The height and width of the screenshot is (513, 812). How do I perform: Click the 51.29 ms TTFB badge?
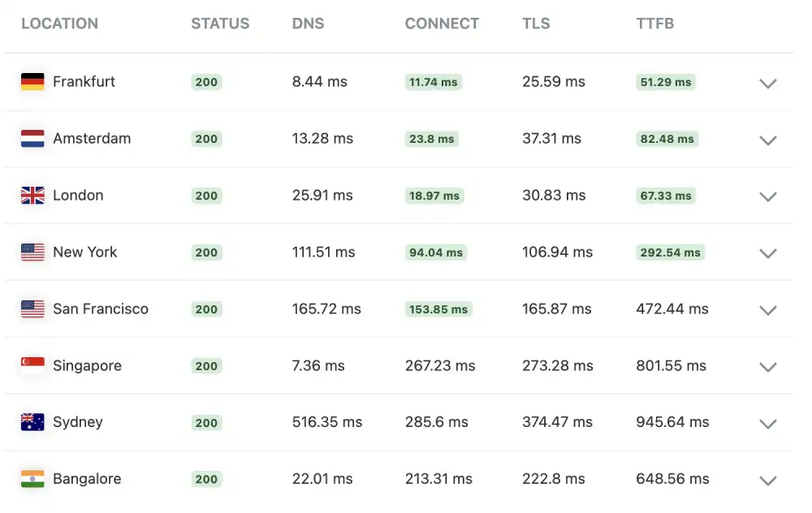click(x=665, y=82)
